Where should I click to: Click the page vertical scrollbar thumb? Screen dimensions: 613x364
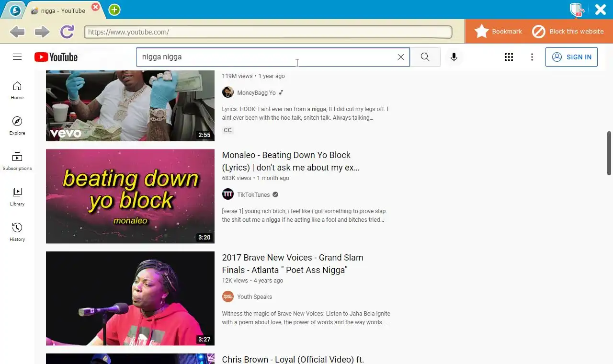coord(609,153)
